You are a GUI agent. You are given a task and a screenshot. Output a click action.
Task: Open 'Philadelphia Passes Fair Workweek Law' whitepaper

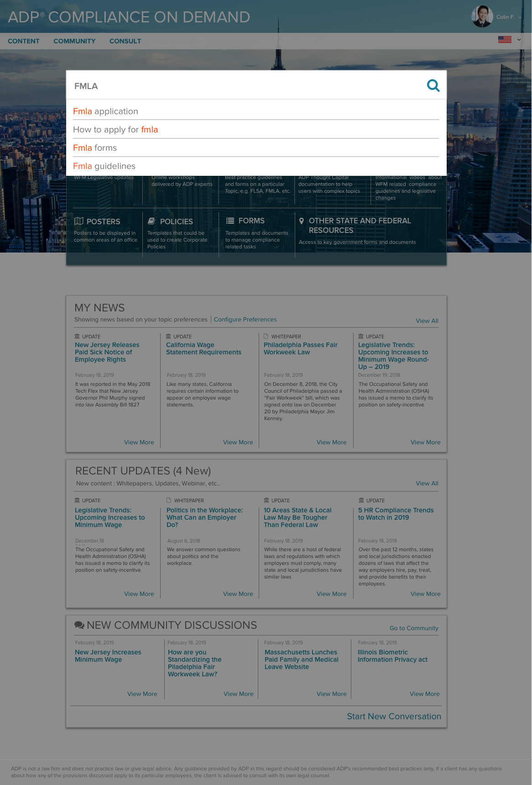point(301,349)
